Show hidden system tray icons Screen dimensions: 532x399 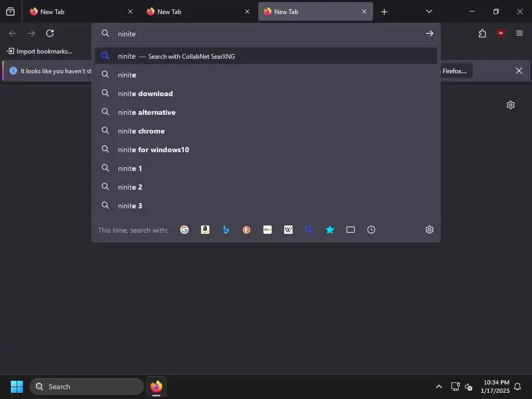pyautogui.click(x=438, y=387)
